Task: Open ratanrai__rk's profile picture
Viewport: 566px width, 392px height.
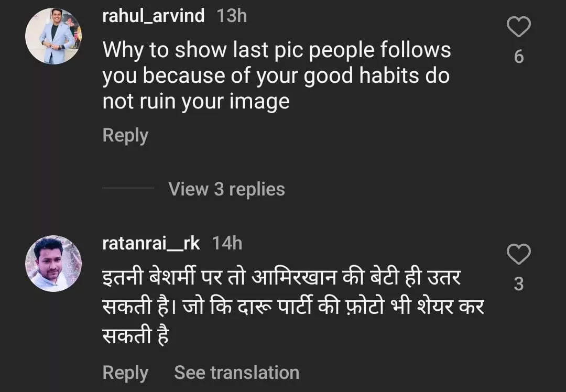Action: (53, 264)
